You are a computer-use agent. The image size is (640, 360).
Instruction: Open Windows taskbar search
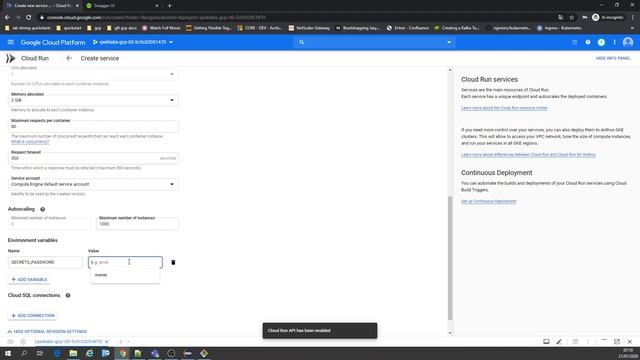point(24,353)
